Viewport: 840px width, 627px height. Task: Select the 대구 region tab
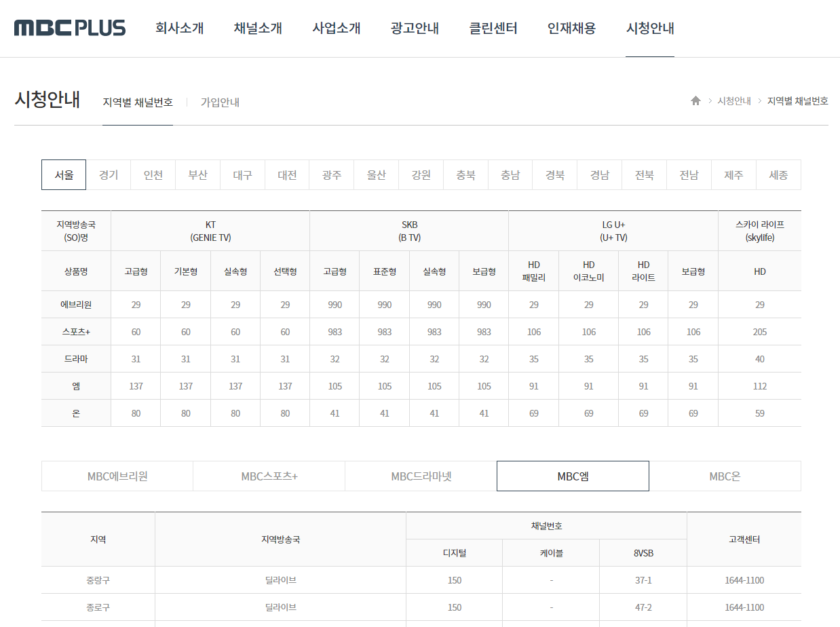pyautogui.click(x=242, y=174)
